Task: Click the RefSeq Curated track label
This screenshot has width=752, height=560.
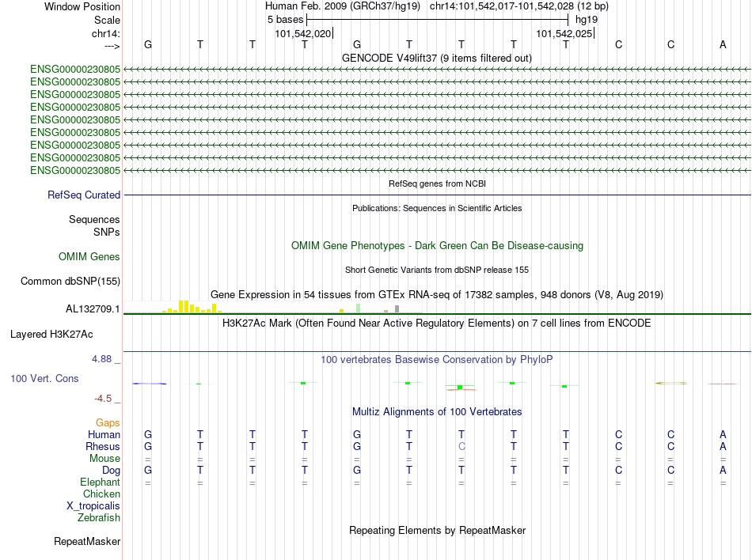Action: tap(84, 195)
